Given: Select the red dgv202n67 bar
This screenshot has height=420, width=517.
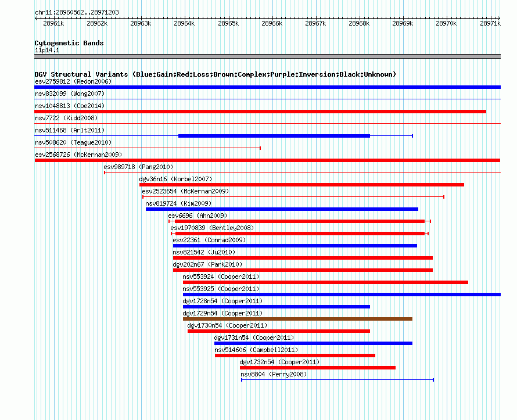Looking at the screenshot, I should (303, 270).
